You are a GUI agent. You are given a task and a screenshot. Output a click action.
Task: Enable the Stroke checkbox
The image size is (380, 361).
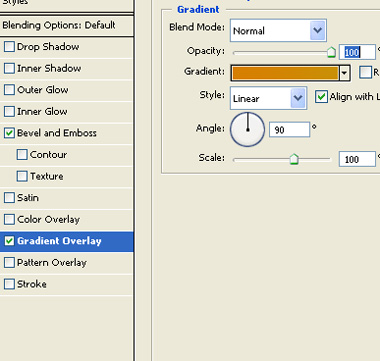(9, 284)
